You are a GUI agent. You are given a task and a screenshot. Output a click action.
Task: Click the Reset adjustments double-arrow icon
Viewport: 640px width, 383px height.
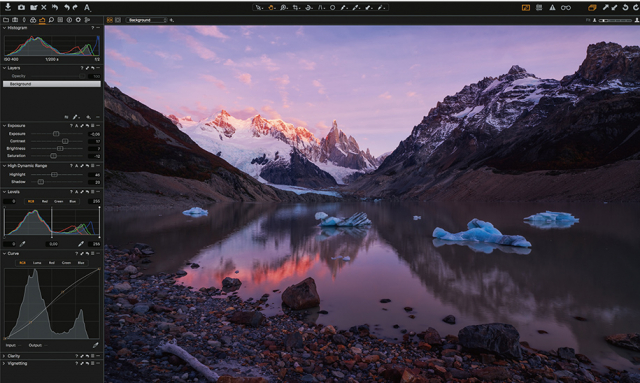[x=55, y=7]
